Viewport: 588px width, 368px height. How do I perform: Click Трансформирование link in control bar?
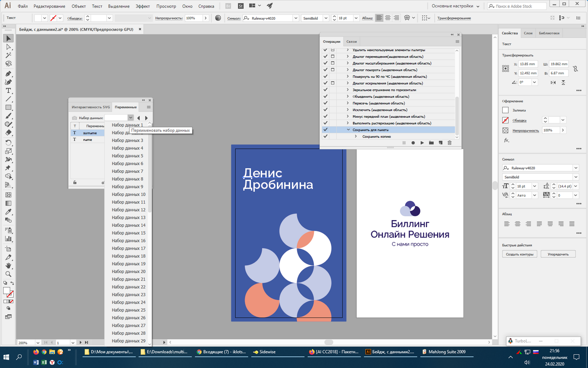pyautogui.click(x=454, y=18)
